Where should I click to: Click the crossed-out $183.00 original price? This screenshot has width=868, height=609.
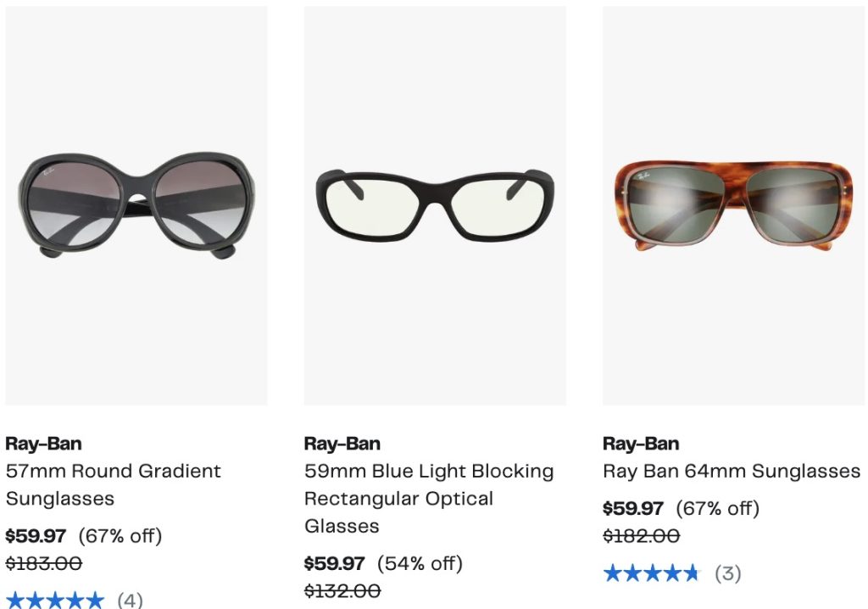pos(43,563)
